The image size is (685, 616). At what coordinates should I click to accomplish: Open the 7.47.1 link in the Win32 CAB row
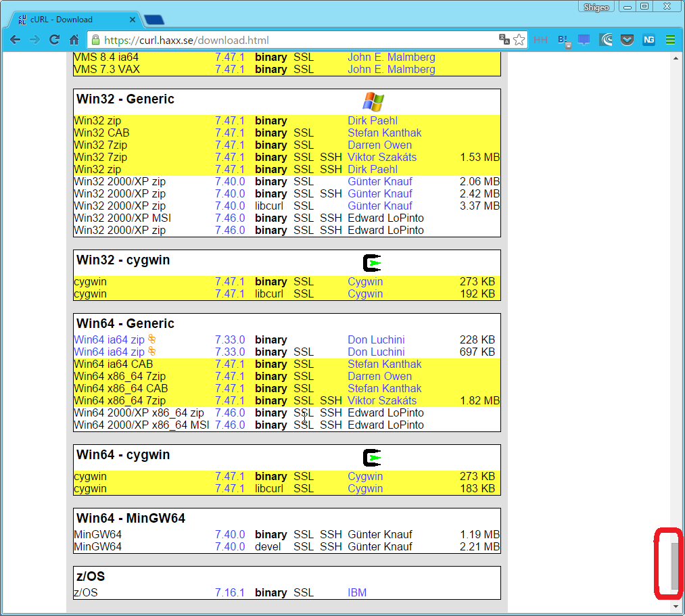tap(230, 133)
